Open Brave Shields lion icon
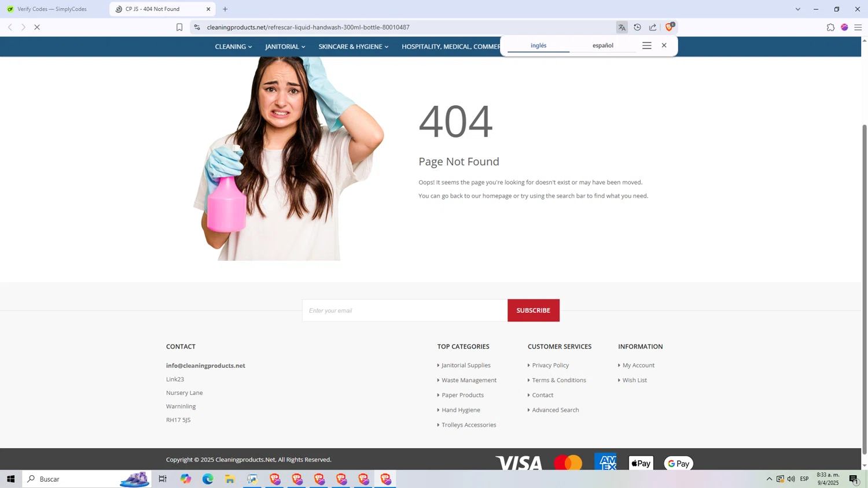 670,27
